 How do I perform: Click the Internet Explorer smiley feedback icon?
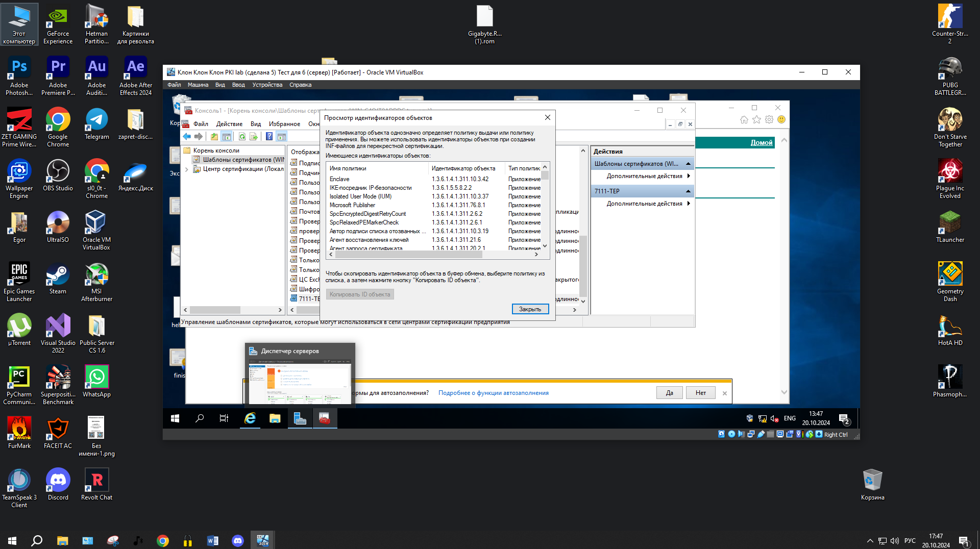tap(781, 119)
